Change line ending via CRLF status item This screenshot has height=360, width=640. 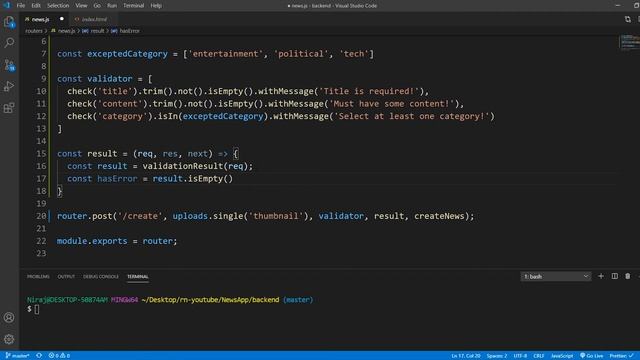(x=539, y=356)
